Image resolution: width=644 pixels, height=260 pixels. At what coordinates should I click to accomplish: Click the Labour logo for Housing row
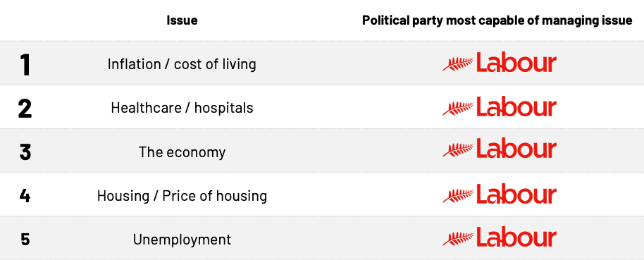(500, 194)
